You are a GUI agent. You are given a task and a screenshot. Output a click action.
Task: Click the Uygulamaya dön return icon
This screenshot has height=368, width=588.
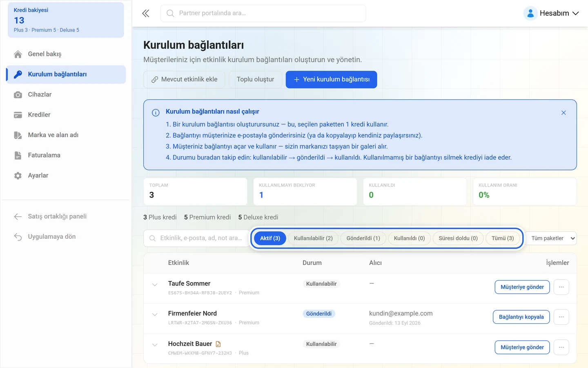18,237
